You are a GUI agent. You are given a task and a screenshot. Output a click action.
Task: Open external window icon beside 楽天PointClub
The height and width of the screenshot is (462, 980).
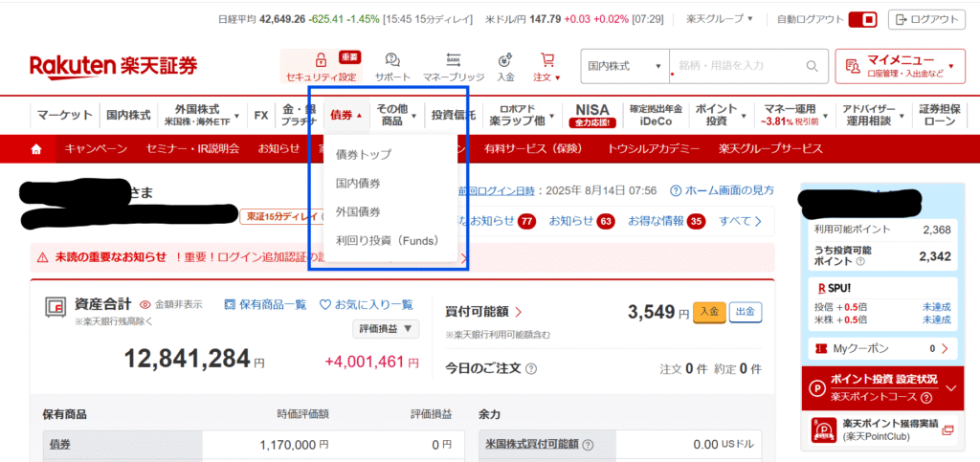(x=947, y=429)
